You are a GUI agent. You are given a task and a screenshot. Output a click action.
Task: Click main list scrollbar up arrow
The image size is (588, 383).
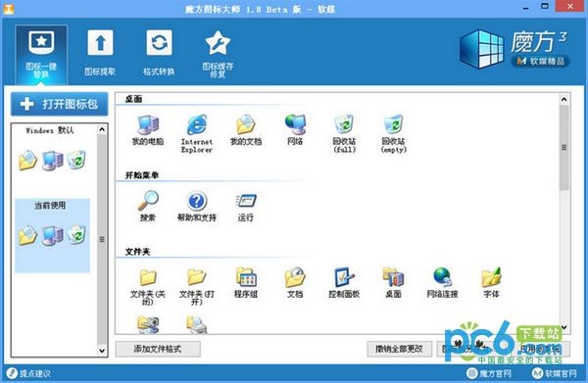pyautogui.click(x=564, y=99)
